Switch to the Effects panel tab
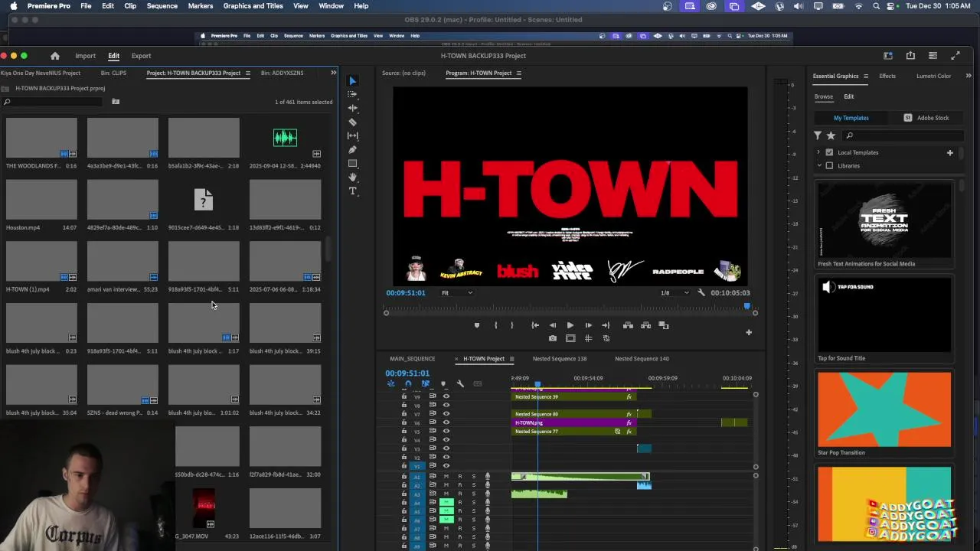980x551 pixels. click(x=887, y=76)
